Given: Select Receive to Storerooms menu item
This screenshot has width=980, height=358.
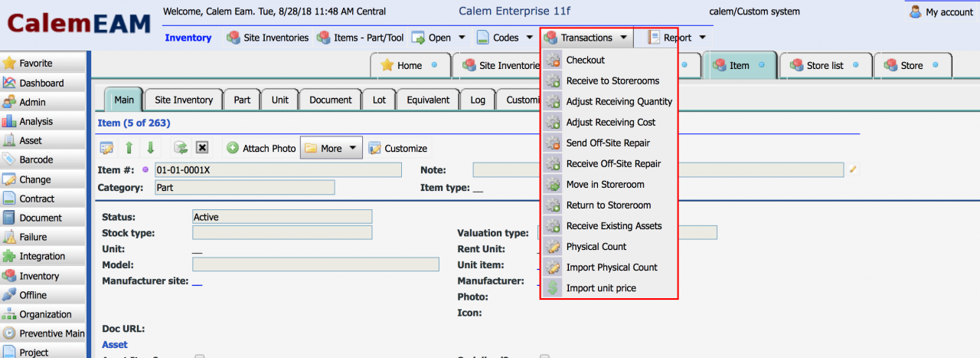Looking at the screenshot, I should coord(609,80).
